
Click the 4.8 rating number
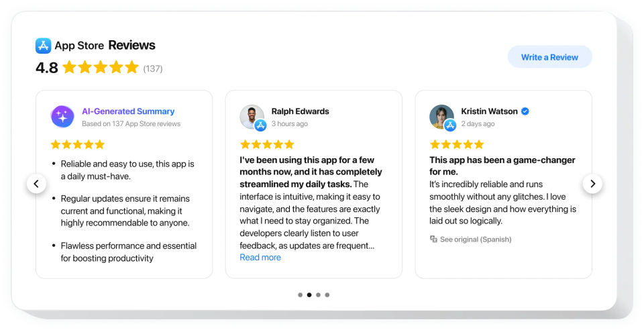point(47,68)
